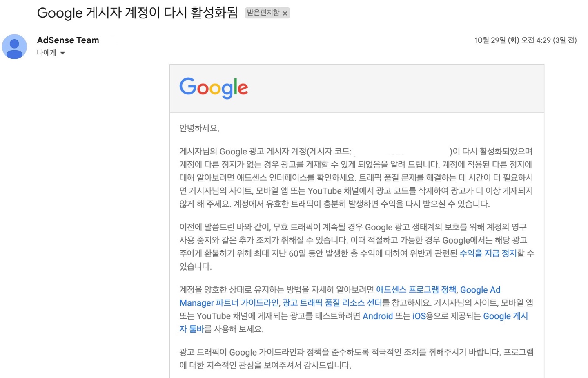Screen dimensions: 588x378
Task: Open the Android link
Action: tap(378, 316)
